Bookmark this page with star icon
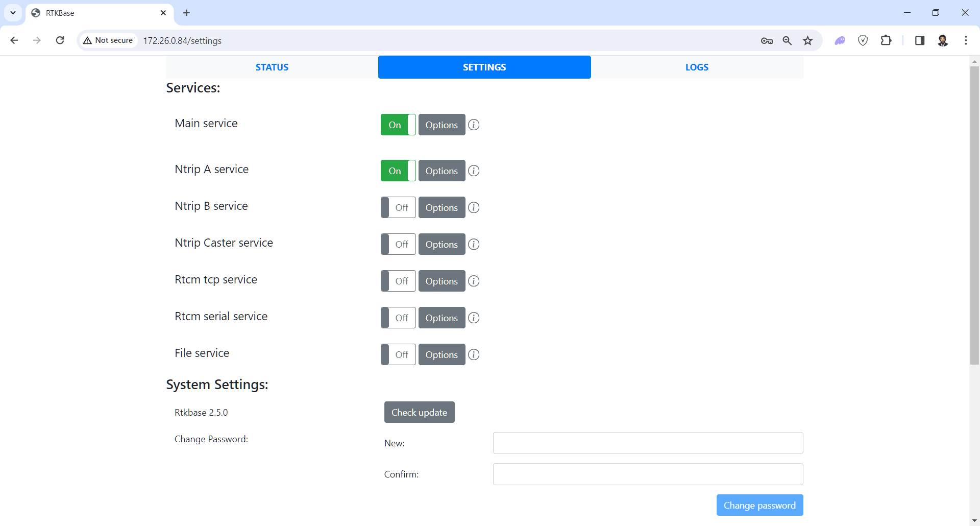Screen dimensions: 980x526 (807, 41)
